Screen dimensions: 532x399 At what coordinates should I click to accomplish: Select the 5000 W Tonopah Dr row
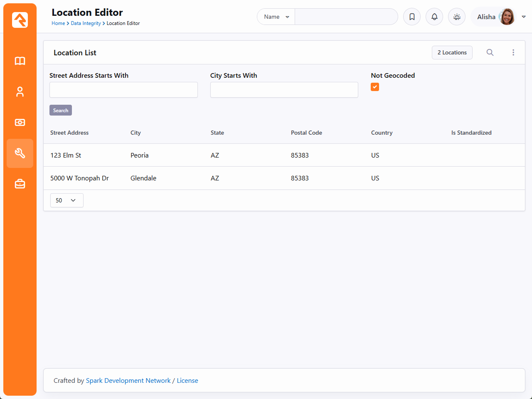[79, 178]
